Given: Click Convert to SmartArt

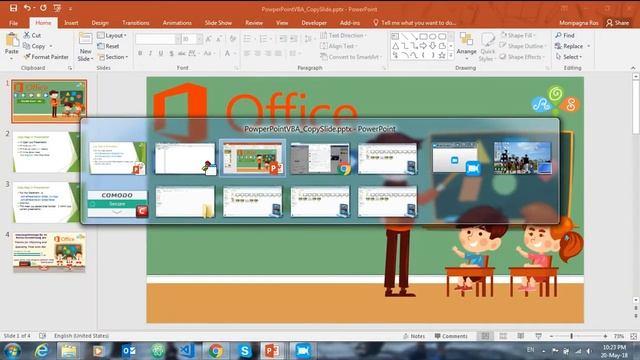Looking at the screenshot, I should (350, 57).
